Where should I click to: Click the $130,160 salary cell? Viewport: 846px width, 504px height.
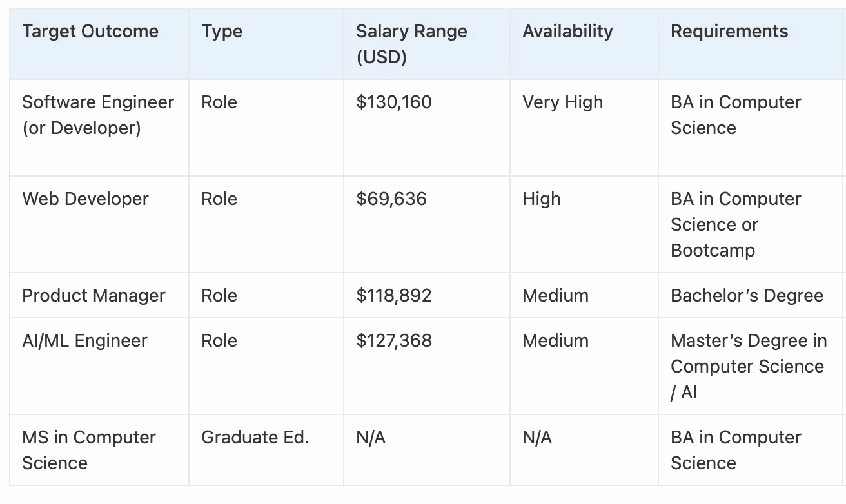(427, 128)
